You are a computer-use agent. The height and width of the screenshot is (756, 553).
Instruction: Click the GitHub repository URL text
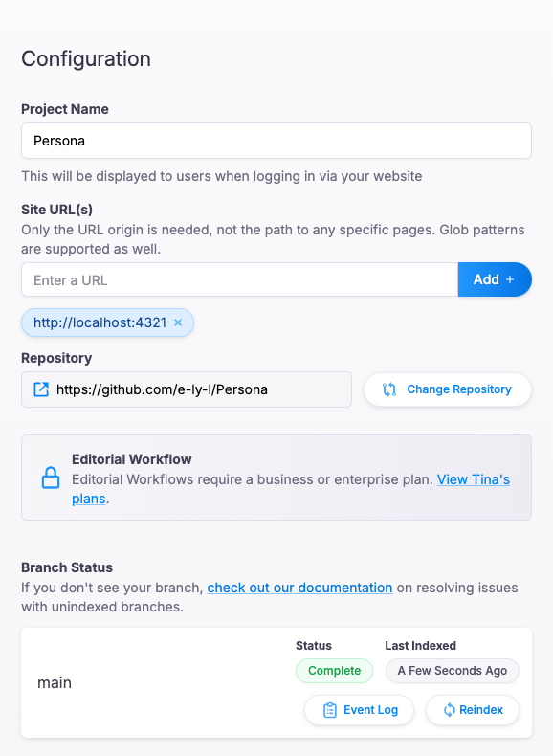[x=162, y=389]
